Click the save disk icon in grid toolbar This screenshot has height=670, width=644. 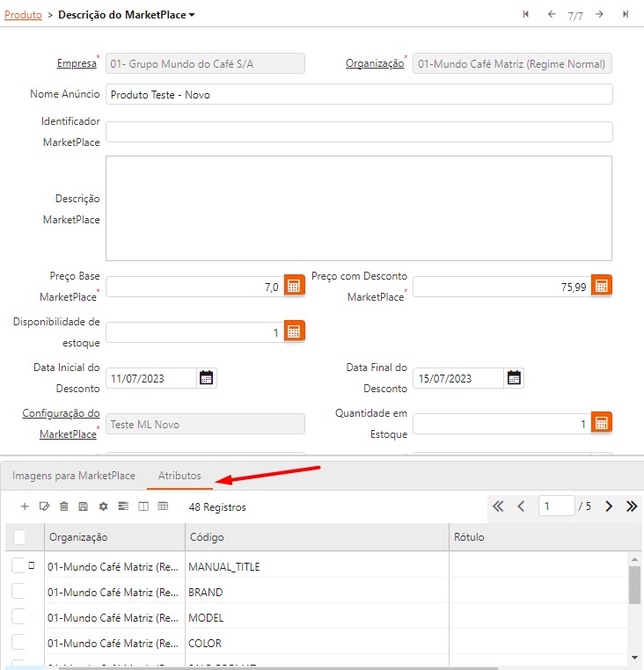pyautogui.click(x=83, y=506)
